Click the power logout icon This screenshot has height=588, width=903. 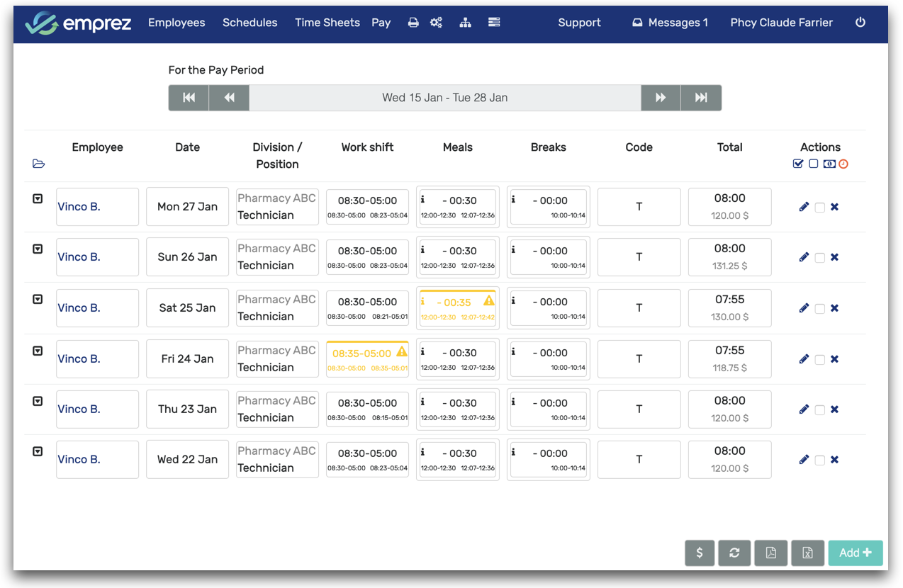coord(860,23)
